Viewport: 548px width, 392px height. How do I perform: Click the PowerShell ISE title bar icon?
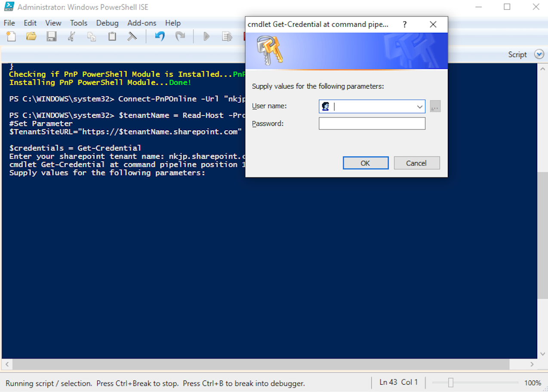(9, 7)
